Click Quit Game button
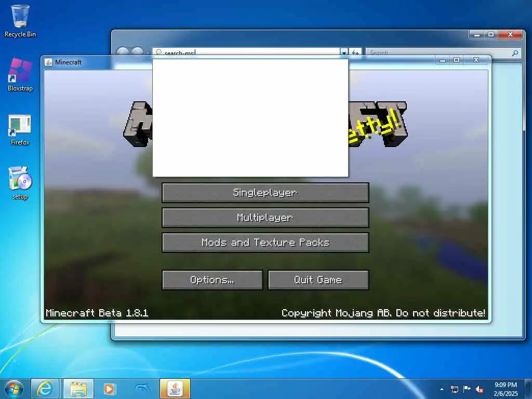This screenshot has height=399, width=532. point(318,280)
